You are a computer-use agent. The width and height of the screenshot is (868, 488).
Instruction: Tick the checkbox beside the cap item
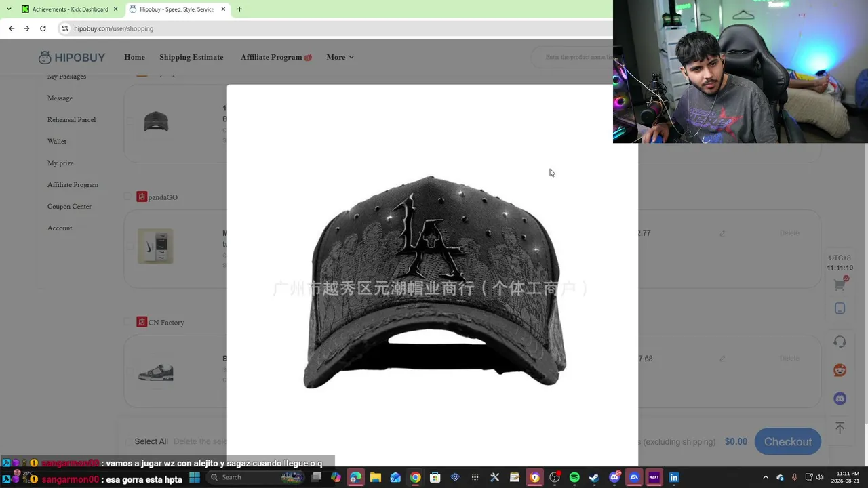point(130,121)
